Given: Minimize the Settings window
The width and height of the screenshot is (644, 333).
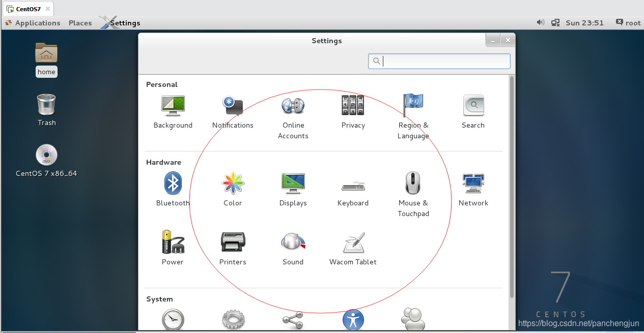Looking at the screenshot, I should (492, 40).
